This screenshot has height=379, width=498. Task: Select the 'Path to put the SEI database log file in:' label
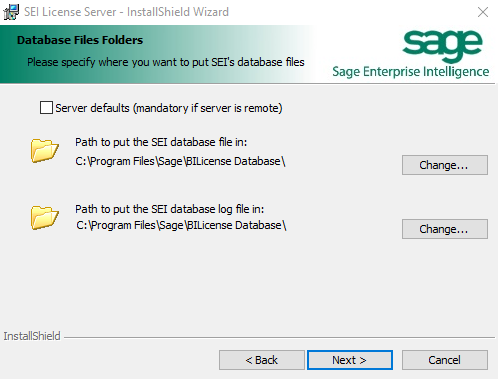[x=169, y=209]
